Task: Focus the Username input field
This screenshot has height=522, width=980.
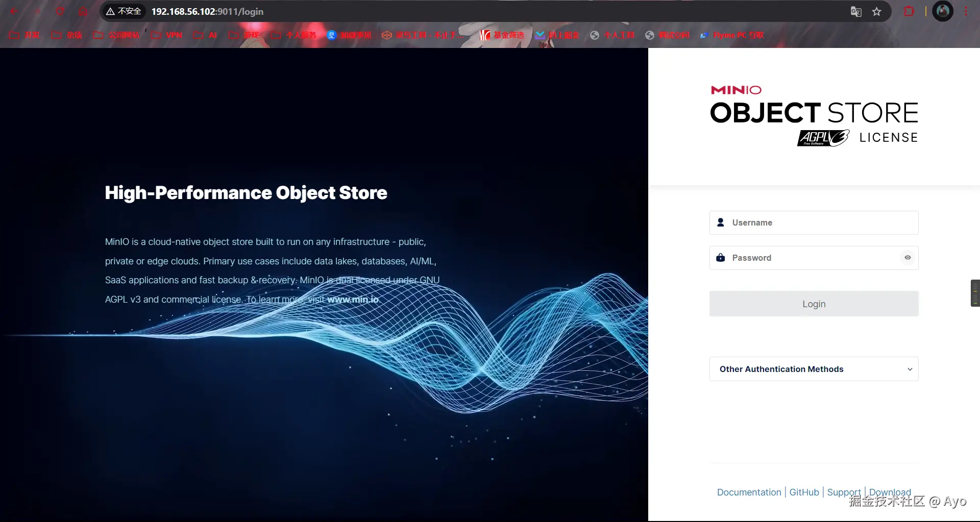Action: [814, 222]
